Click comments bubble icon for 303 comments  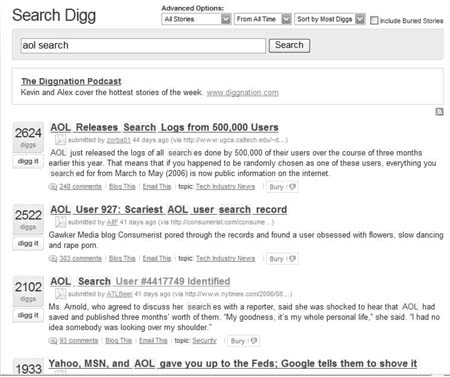53,259
